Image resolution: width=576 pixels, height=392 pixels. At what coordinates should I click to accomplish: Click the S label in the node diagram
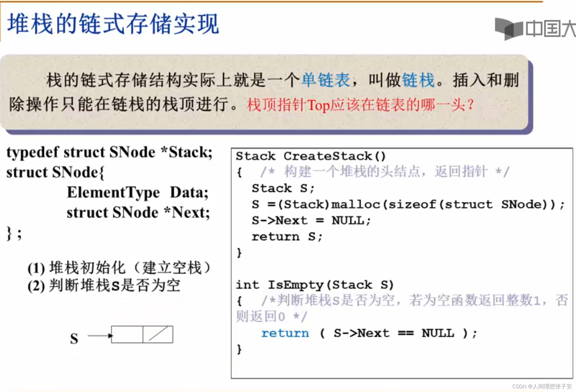click(74, 338)
